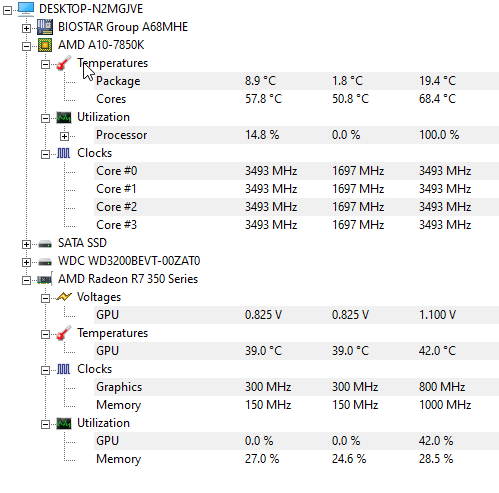The width and height of the screenshot is (499, 493).
Task: Expand the Processor utilization entry
Action: pyautogui.click(x=64, y=136)
